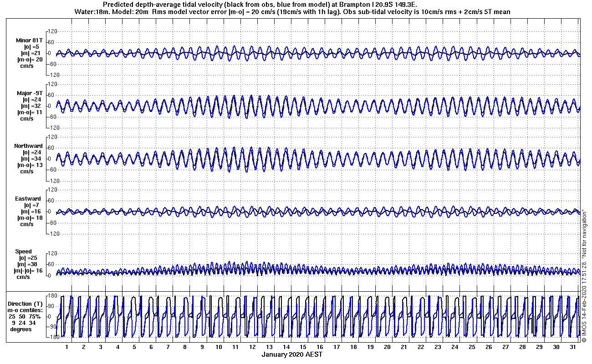Click day 31 on the date axis
The width and height of the screenshot is (592, 364).
[573, 347]
